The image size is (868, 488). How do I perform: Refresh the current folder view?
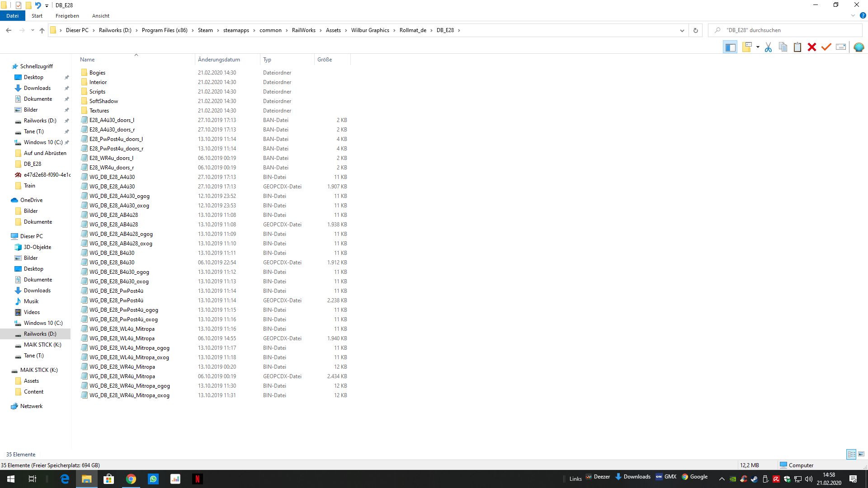(x=696, y=30)
